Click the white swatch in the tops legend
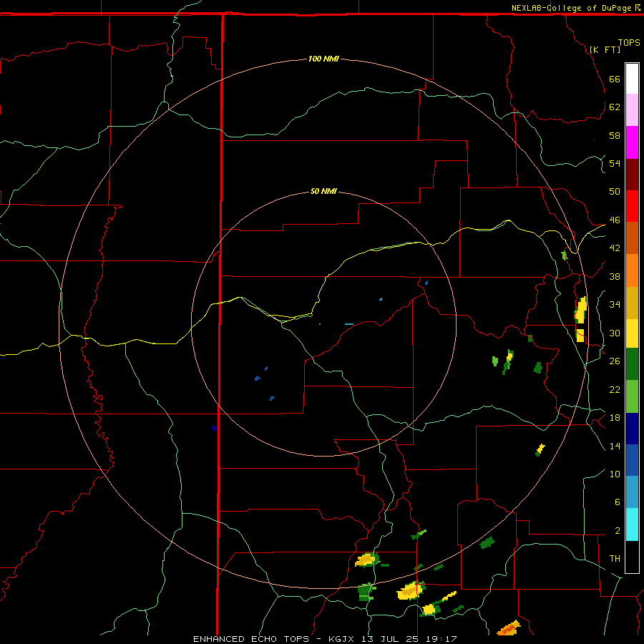 632,79
